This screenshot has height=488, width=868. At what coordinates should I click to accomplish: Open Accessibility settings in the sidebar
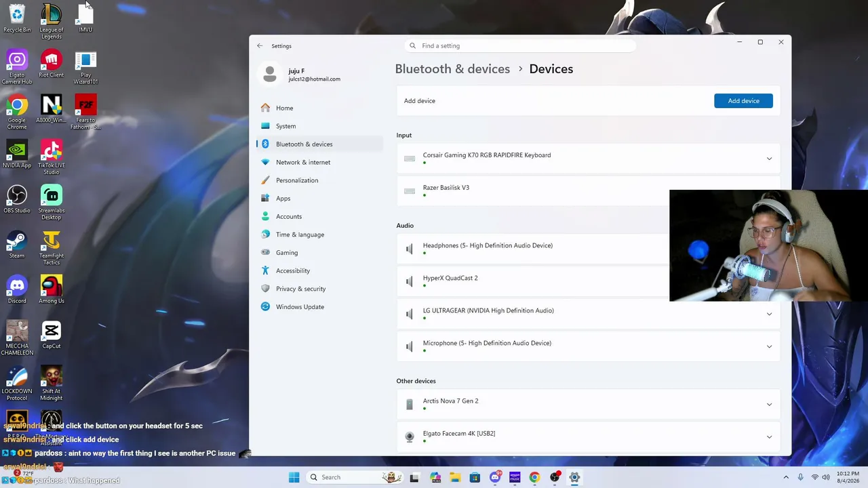point(319,270)
